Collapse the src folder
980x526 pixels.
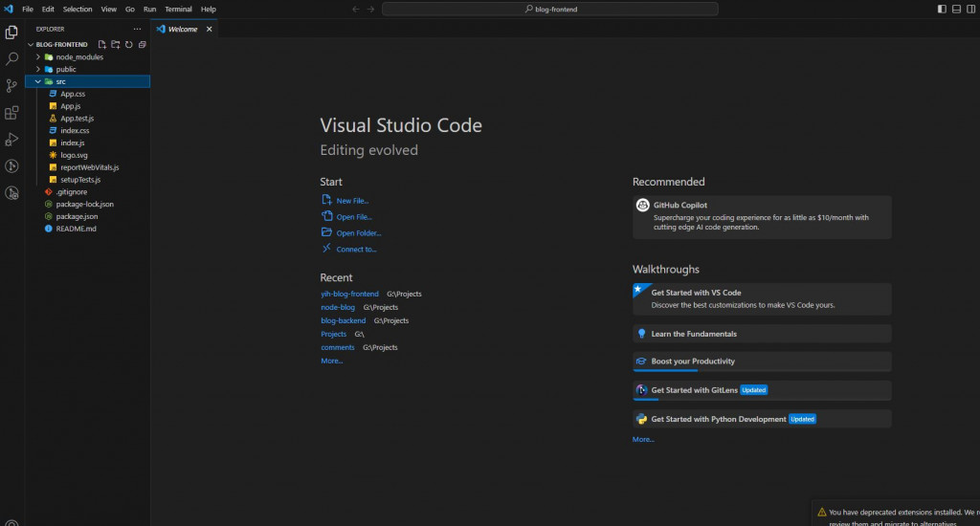click(38, 82)
